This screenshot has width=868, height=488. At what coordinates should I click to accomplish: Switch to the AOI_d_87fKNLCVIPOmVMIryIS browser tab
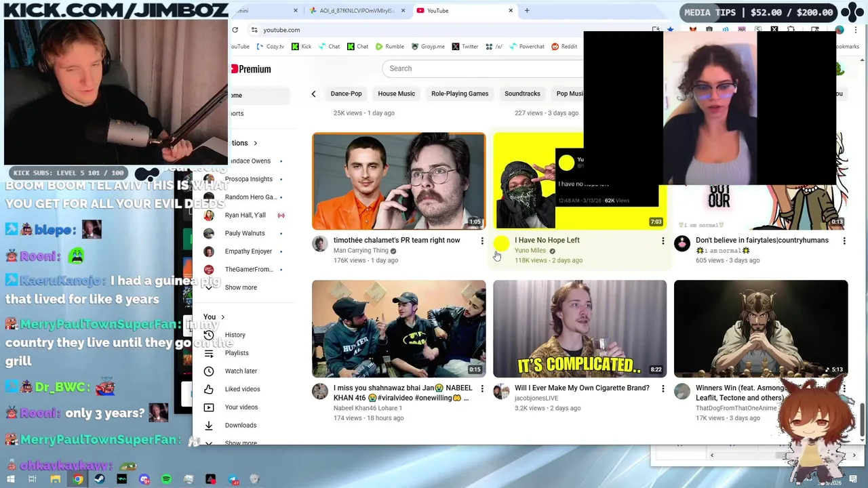357,11
